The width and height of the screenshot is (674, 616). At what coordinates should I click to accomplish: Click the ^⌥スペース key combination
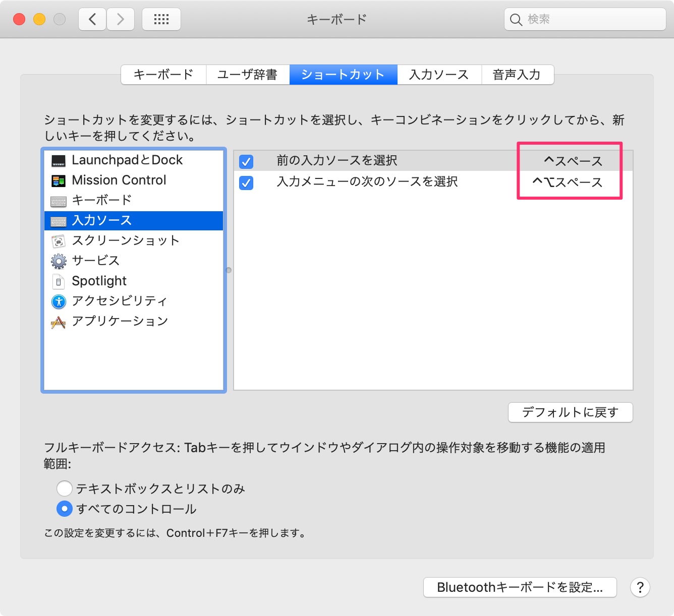pos(568,182)
